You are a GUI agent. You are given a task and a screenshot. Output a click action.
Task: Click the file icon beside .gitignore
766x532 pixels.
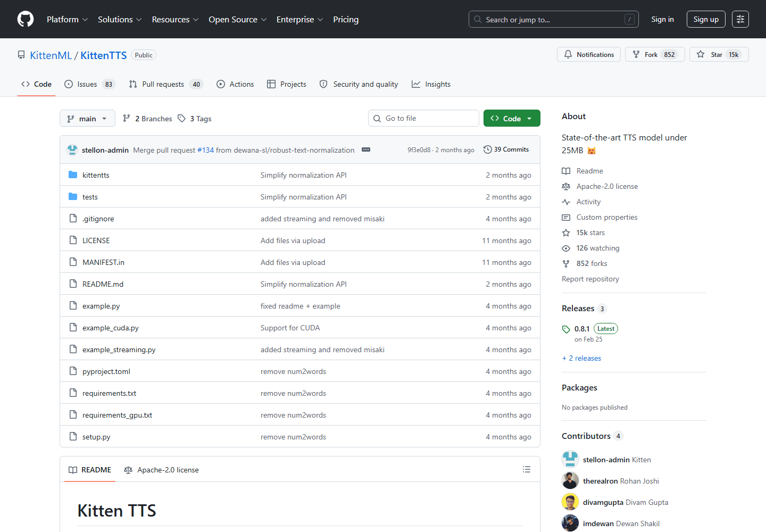coord(73,219)
